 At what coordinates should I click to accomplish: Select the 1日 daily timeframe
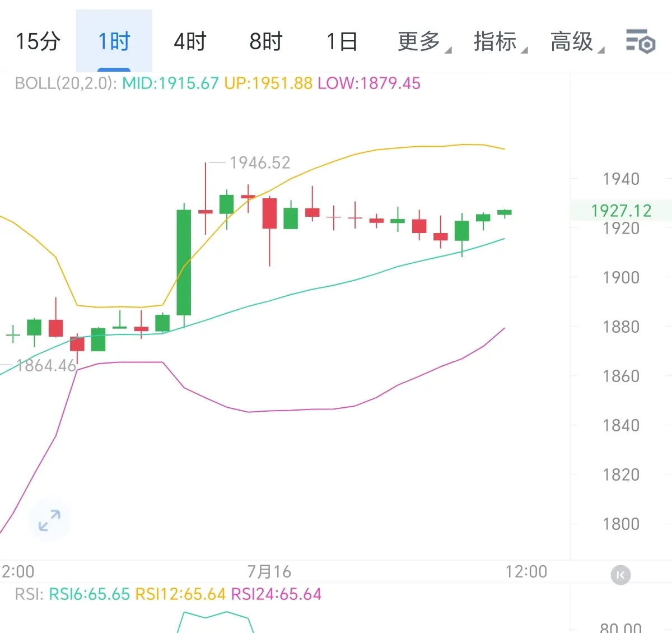(x=342, y=41)
